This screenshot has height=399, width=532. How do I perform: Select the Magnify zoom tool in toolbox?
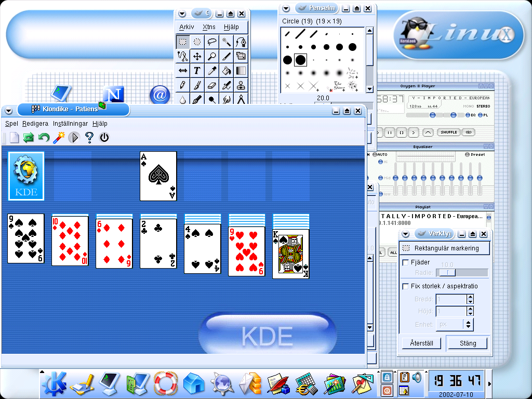pyautogui.click(x=212, y=56)
